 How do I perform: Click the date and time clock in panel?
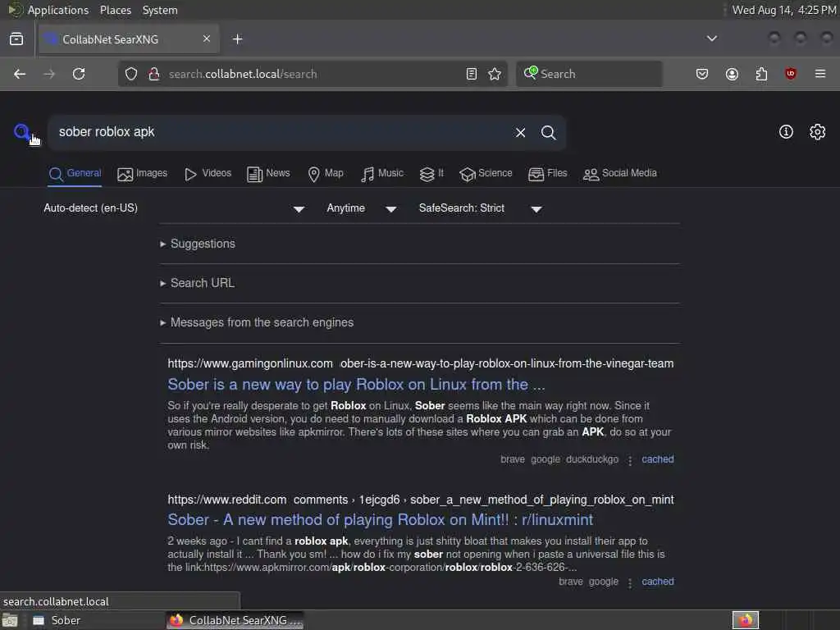tap(784, 10)
